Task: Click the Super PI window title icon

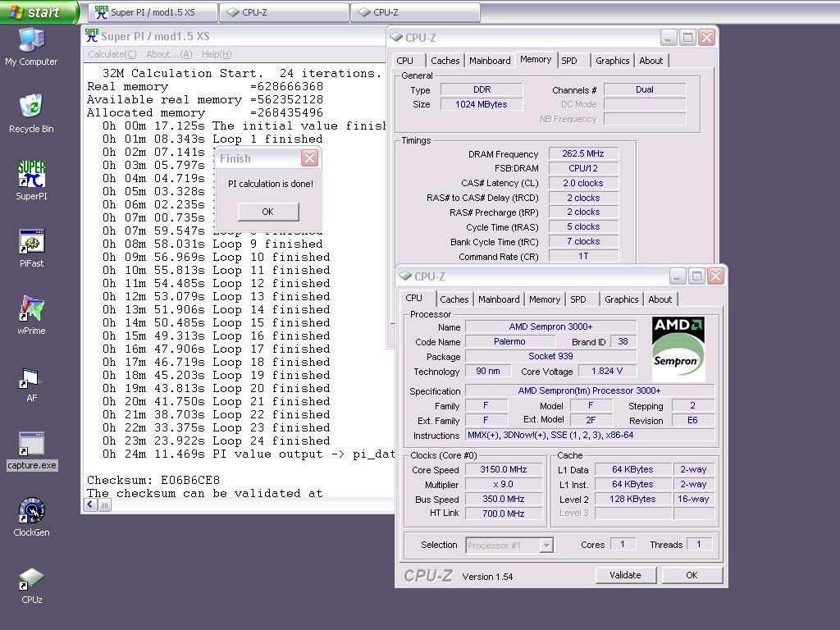Action: point(92,36)
